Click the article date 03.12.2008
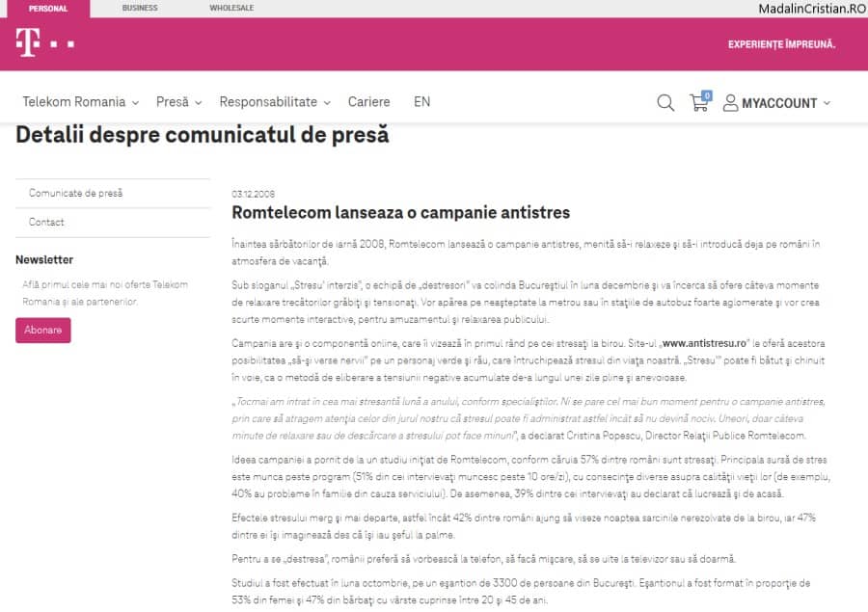This screenshot has width=868, height=612. 253,194
